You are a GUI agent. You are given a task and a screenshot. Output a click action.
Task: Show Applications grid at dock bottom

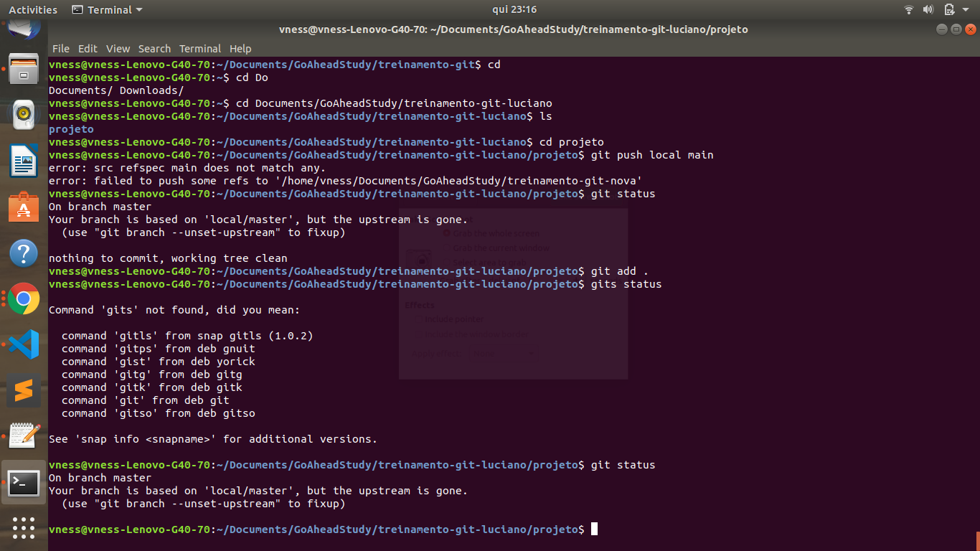pyautogui.click(x=24, y=528)
